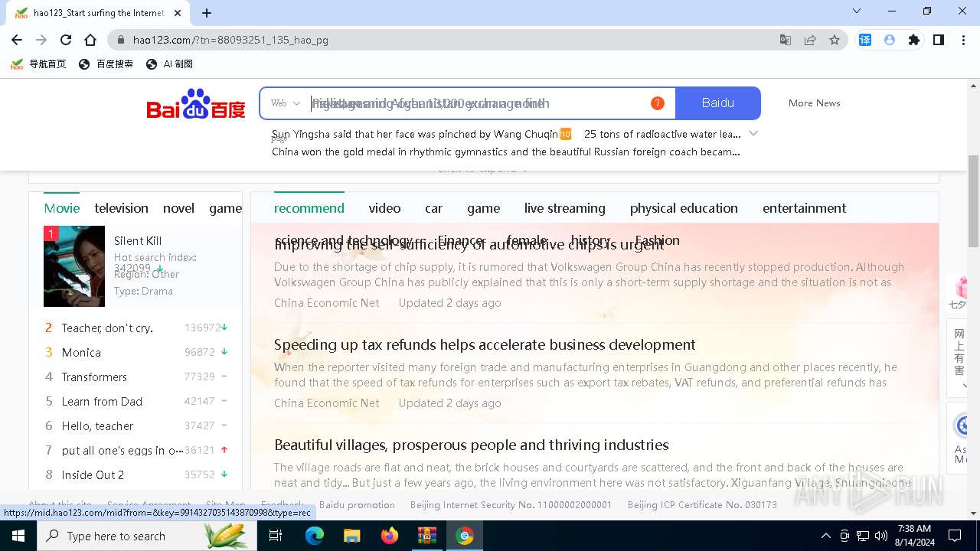980x551 pixels.
Task: Open Task View on the taskbar
Action: click(x=276, y=536)
